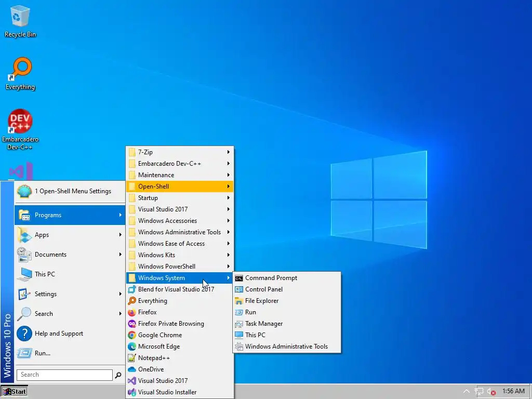Open the Programs menu item
532x399 pixels.
pos(70,215)
